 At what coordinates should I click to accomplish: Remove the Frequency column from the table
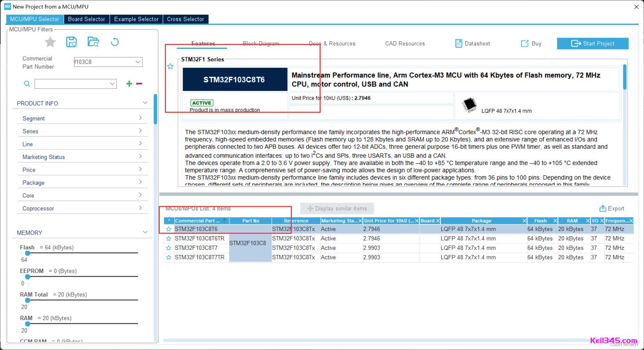[631, 221]
